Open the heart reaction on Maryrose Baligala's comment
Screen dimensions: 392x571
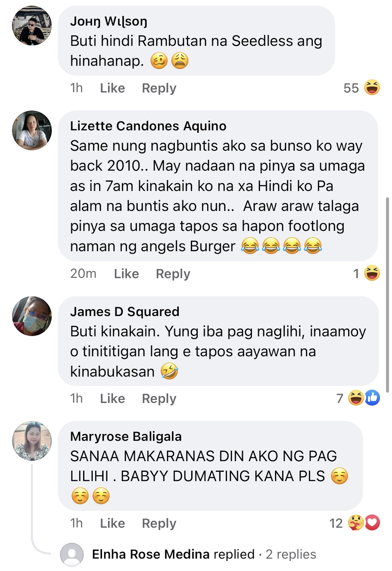372,523
